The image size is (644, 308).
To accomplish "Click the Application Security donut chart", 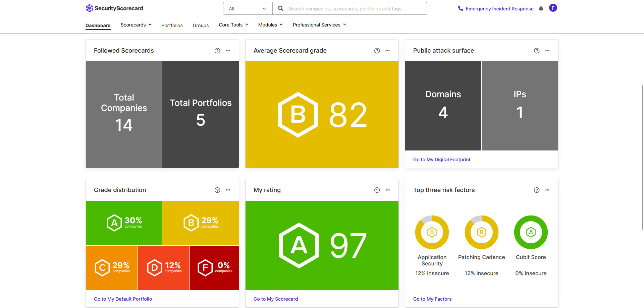I will point(432,232).
